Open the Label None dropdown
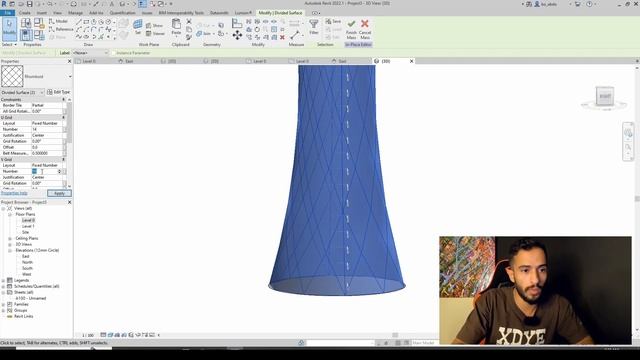Screen dimensions: 640x360 point(91,53)
